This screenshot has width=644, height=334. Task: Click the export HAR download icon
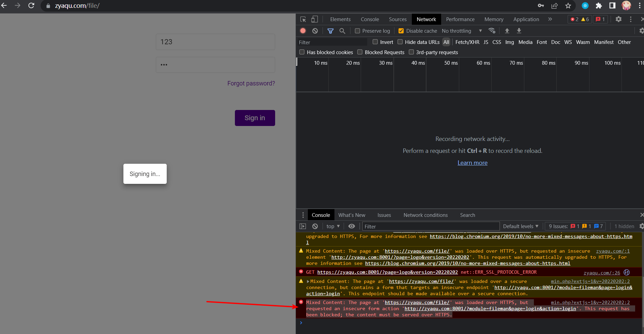519,31
